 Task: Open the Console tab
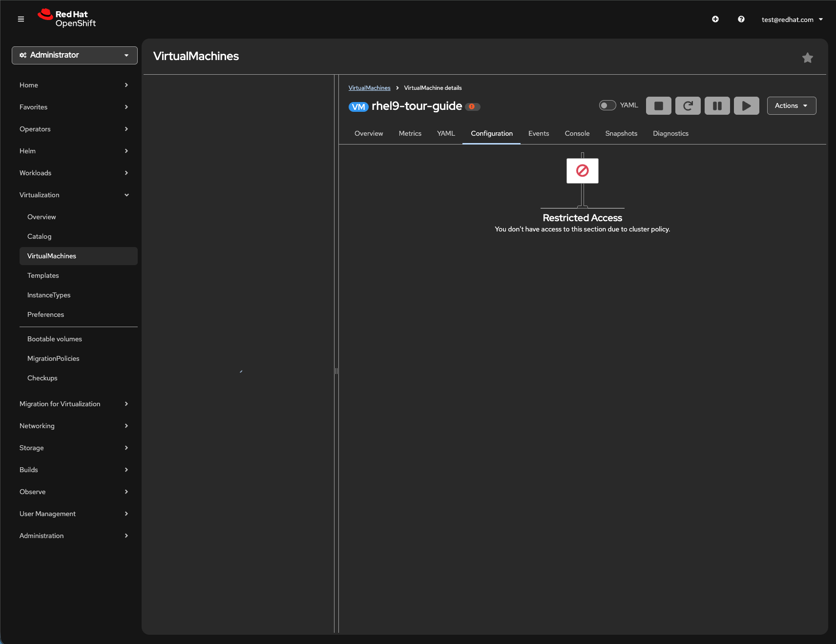pyautogui.click(x=577, y=133)
